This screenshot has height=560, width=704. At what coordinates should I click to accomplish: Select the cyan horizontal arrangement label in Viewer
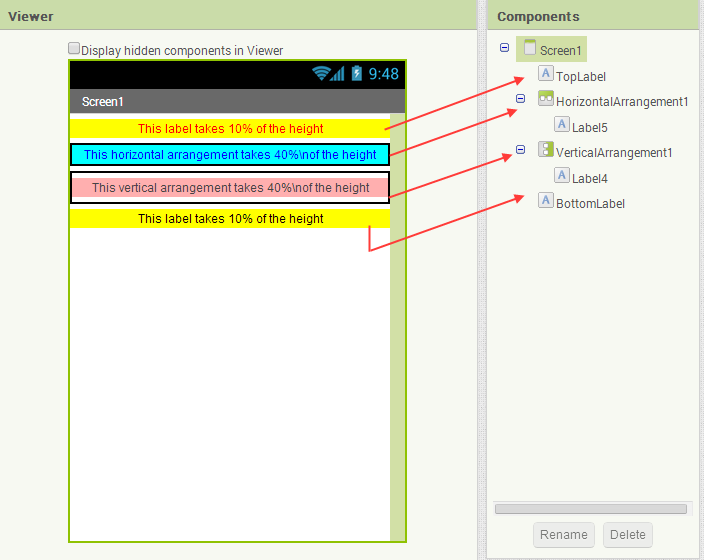coord(230,155)
